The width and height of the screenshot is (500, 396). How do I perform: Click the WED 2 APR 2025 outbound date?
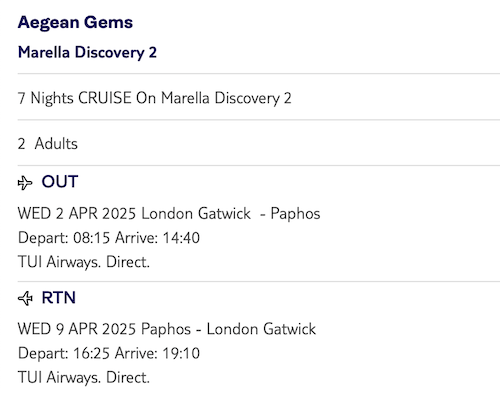[x=77, y=213]
